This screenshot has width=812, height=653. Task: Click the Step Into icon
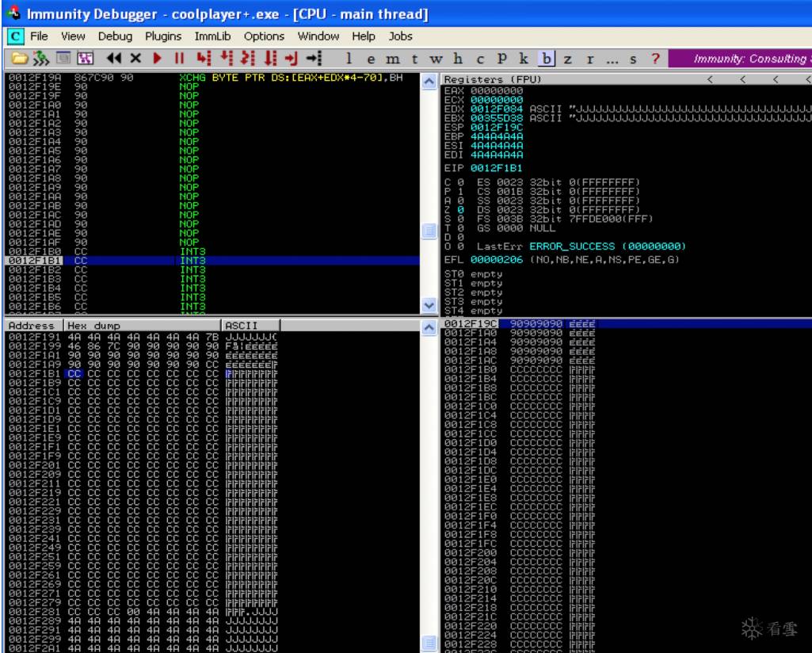click(x=204, y=58)
